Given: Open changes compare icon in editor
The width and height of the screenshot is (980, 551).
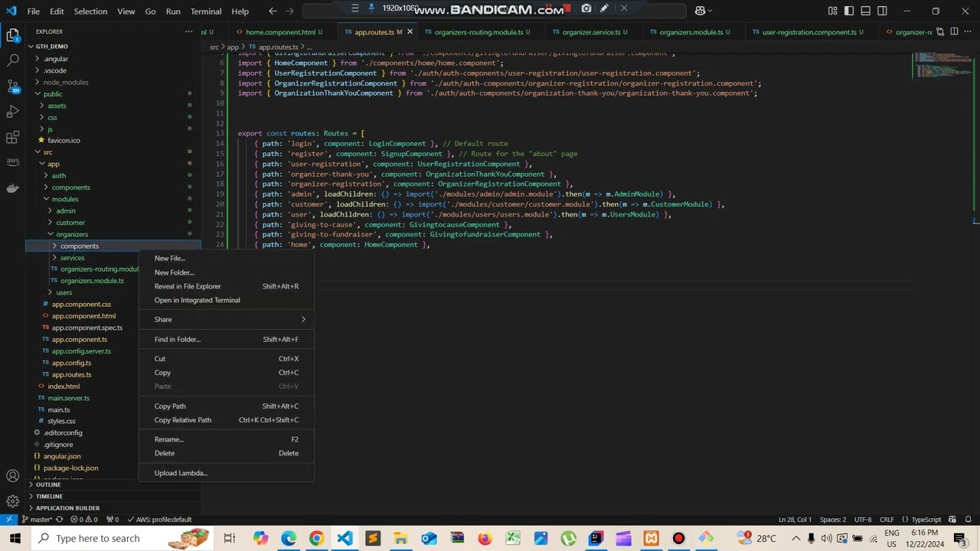Looking at the screenshot, I should coord(939,31).
